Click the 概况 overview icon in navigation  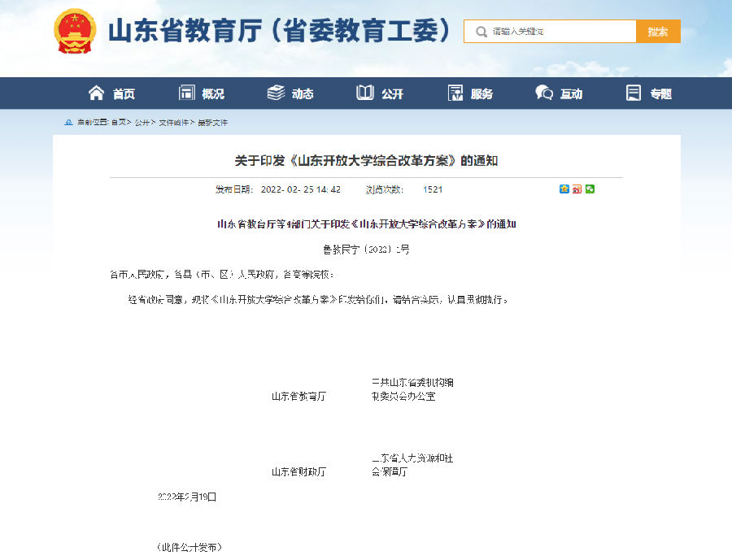[x=187, y=93]
